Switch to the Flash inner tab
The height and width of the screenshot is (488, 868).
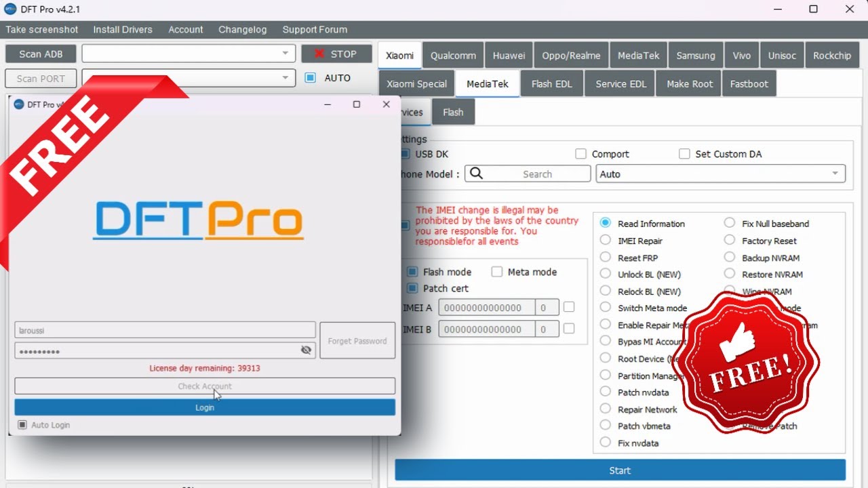point(453,113)
